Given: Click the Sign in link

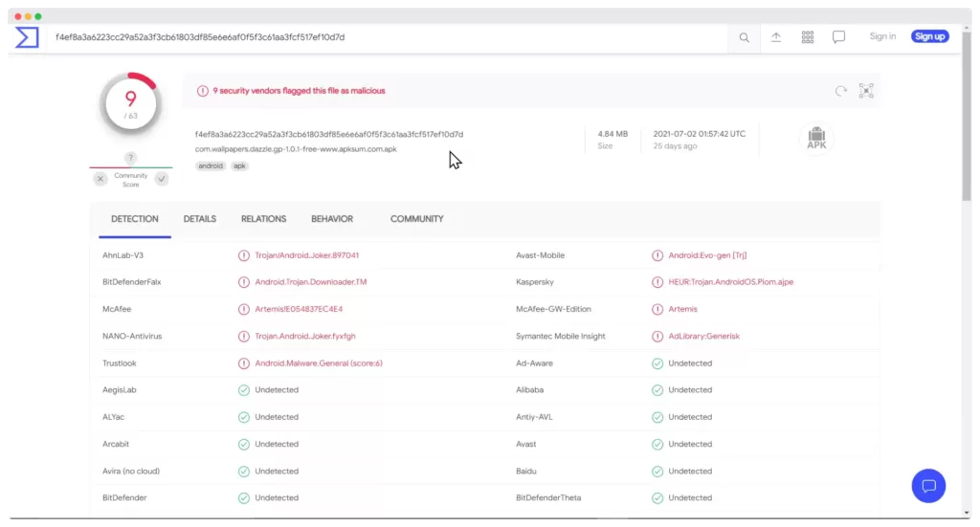Looking at the screenshot, I should pos(882,37).
